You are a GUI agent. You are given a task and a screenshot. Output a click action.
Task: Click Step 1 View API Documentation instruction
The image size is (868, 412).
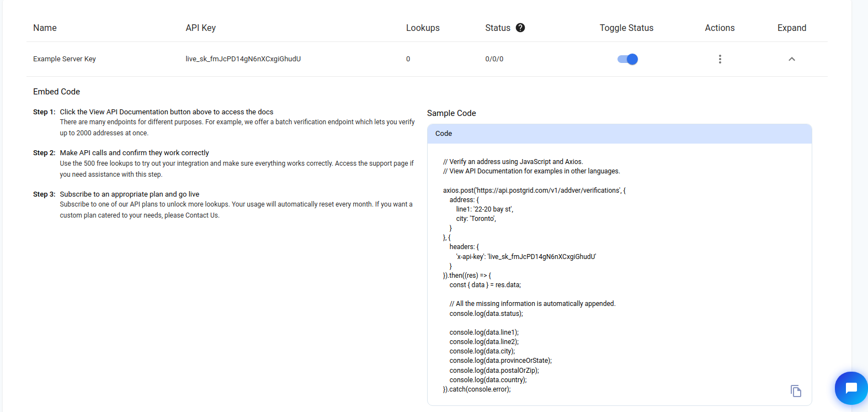[x=167, y=112]
